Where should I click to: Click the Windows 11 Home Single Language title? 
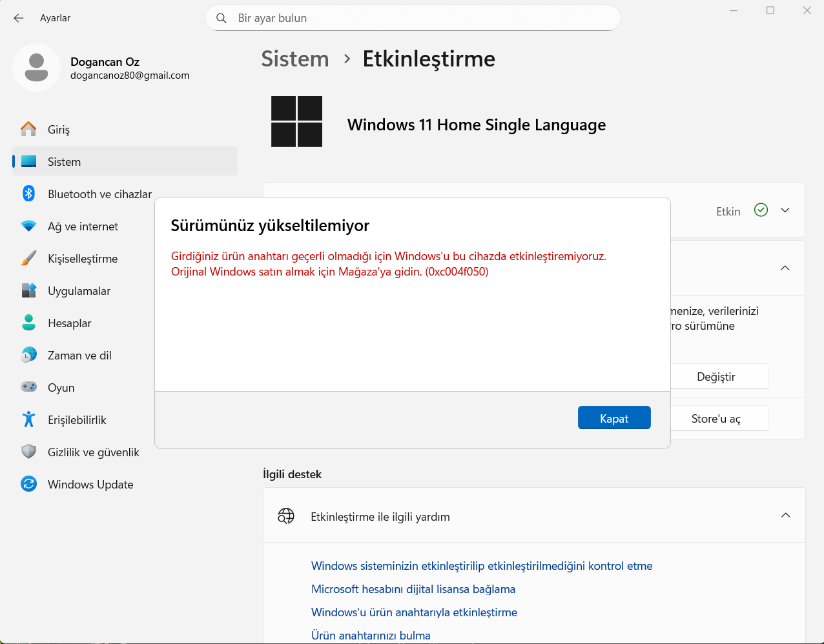[x=477, y=125]
